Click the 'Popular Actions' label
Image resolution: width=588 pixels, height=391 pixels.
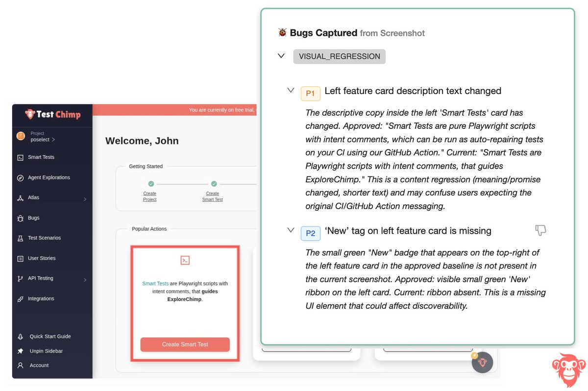point(149,229)
